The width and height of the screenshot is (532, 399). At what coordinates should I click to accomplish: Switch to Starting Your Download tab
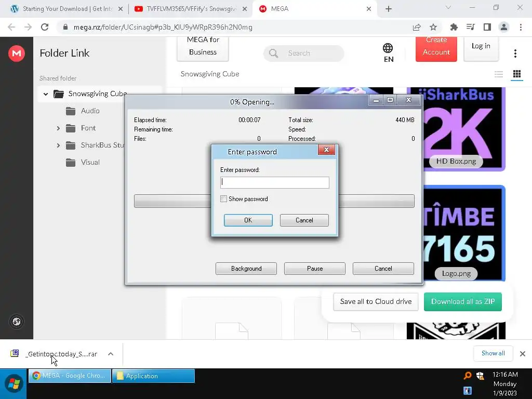(x=67, y=9)
